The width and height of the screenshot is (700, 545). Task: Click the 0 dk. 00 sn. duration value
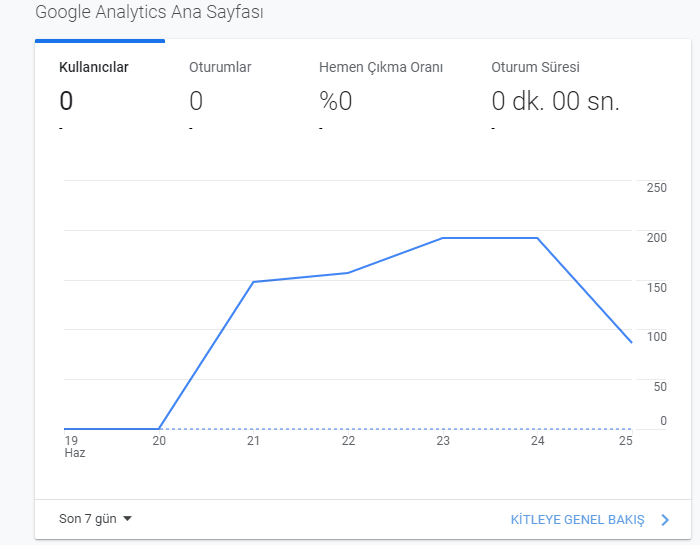[555, 101]
